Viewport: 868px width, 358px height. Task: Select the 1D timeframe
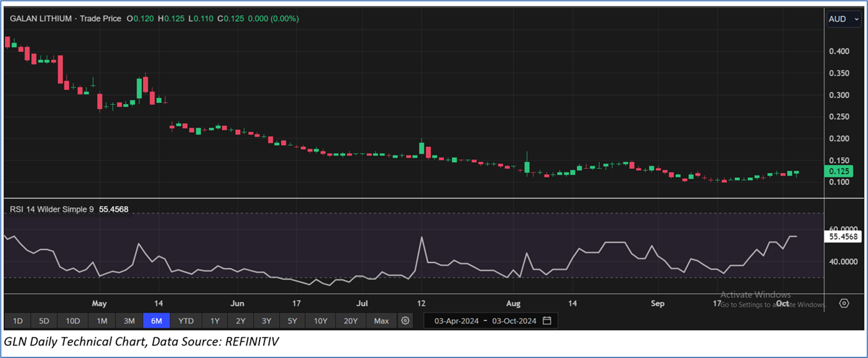(x=18, y=321)
